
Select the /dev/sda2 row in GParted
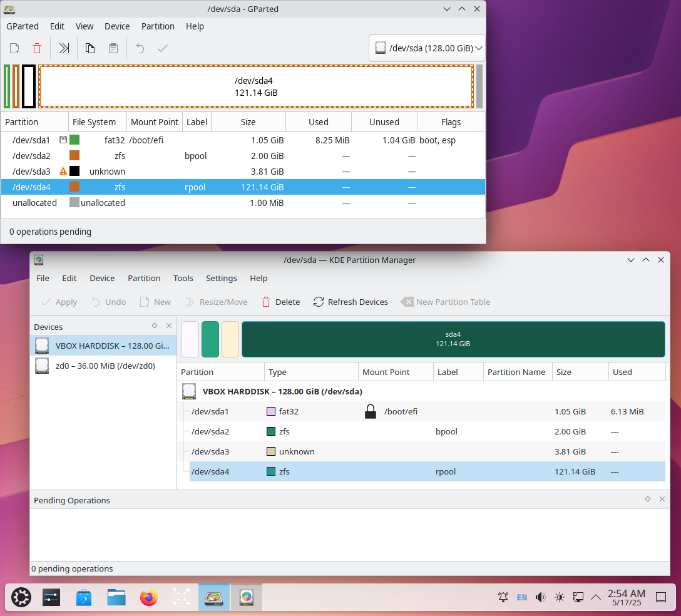243,155
